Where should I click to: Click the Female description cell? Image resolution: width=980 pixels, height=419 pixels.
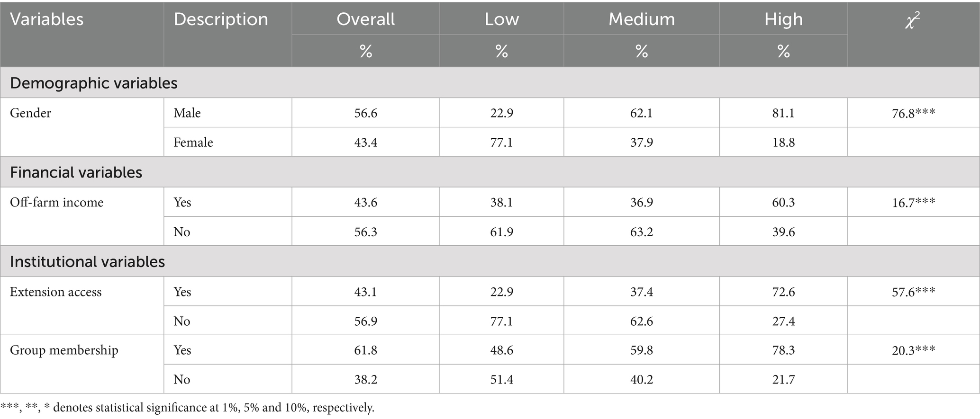(193, 143)
